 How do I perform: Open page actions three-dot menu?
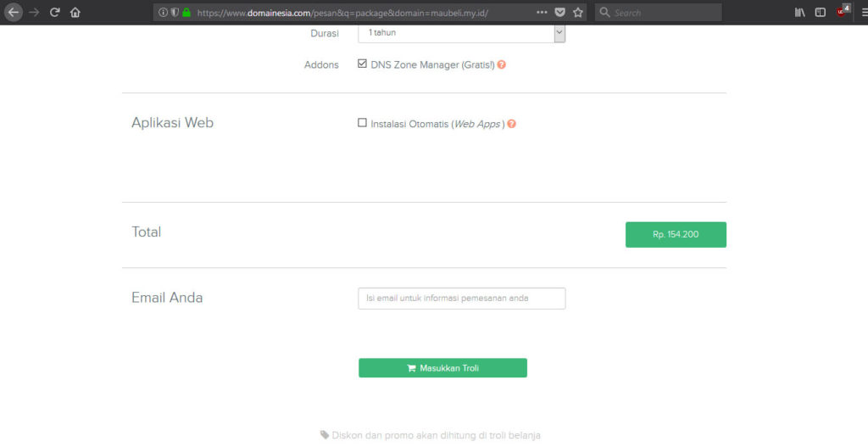coord(542,12)
